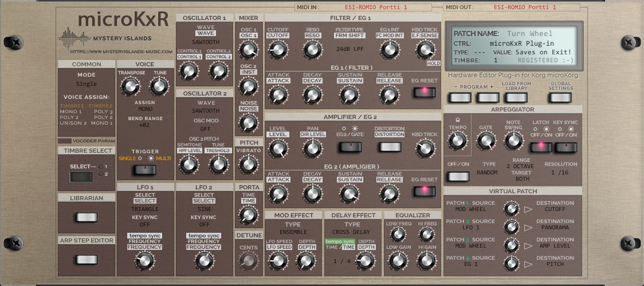Image resolution: width=644 pixels, height=286 pixels.
Task: Click the amplifier Level knob
Action: click(278, 148)
